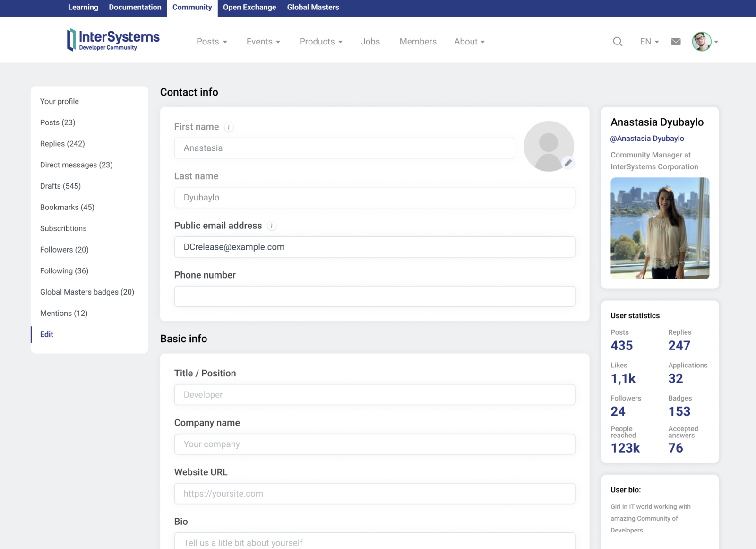Switch to the Open Exchange tab

pos(249,8)
